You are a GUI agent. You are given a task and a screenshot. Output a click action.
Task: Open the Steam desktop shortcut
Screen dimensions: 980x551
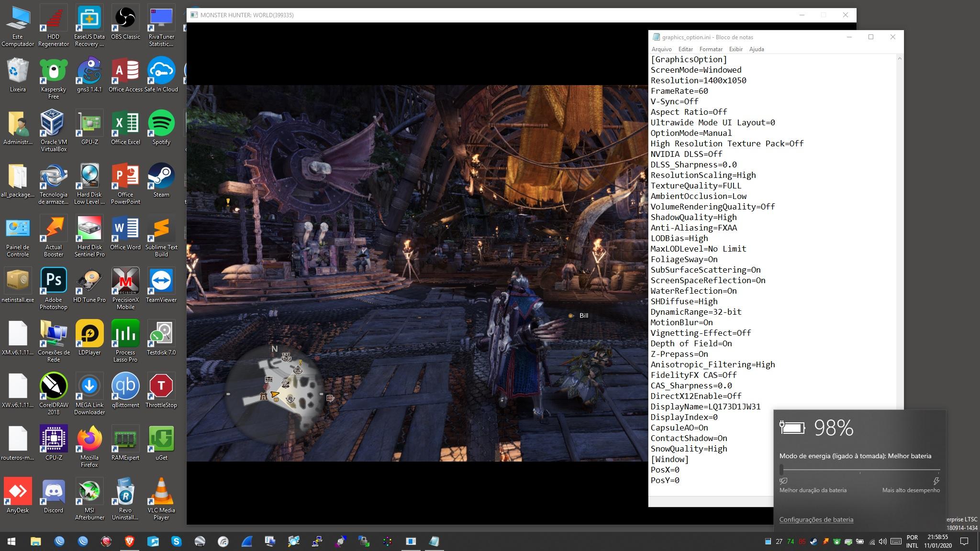coord(161,180)
